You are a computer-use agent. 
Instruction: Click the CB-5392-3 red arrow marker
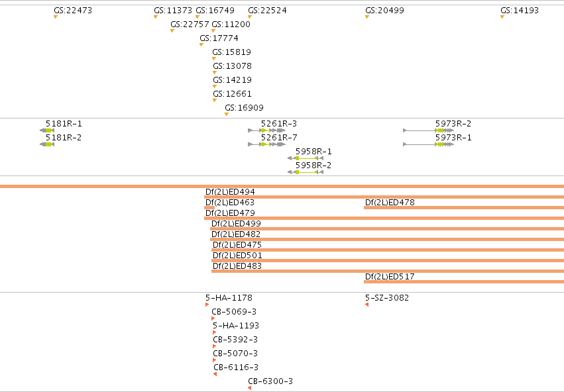(x=214, y=346)
